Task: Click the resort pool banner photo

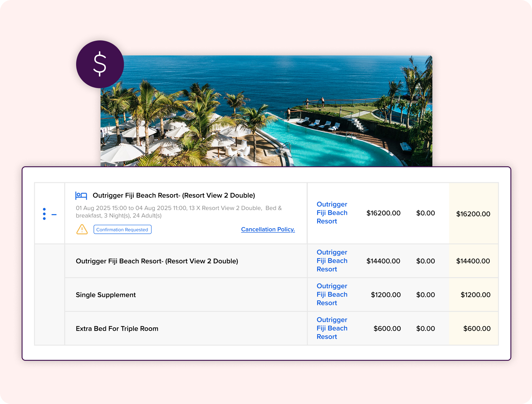Action: point(266,111)
